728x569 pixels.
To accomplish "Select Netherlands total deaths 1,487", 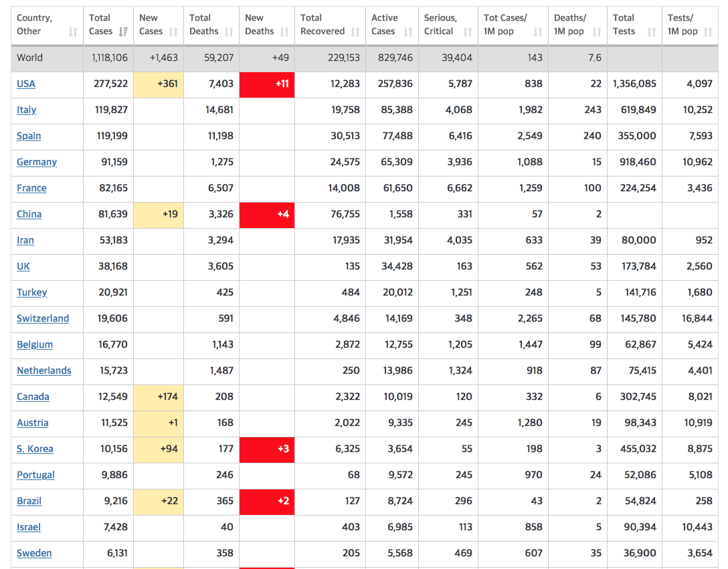I will tap(221, 370).
